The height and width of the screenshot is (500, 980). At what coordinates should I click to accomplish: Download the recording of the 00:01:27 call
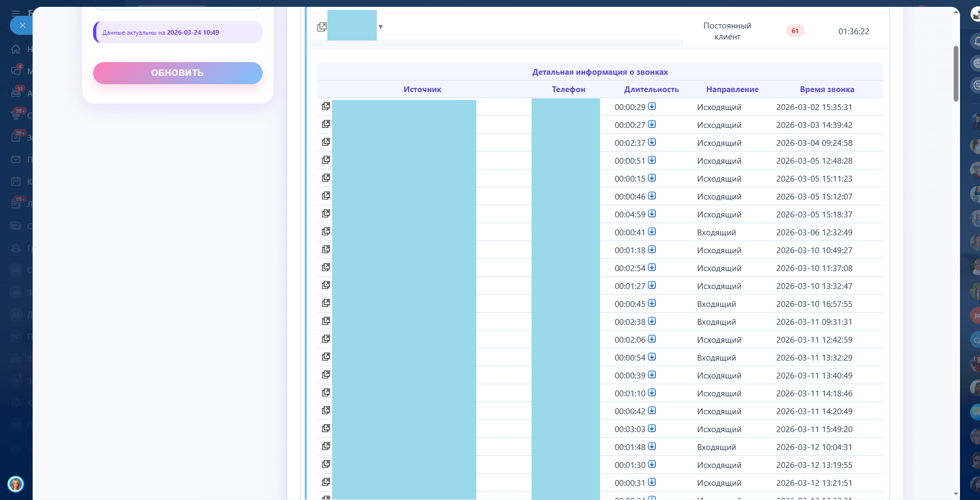tap(652, 285)
